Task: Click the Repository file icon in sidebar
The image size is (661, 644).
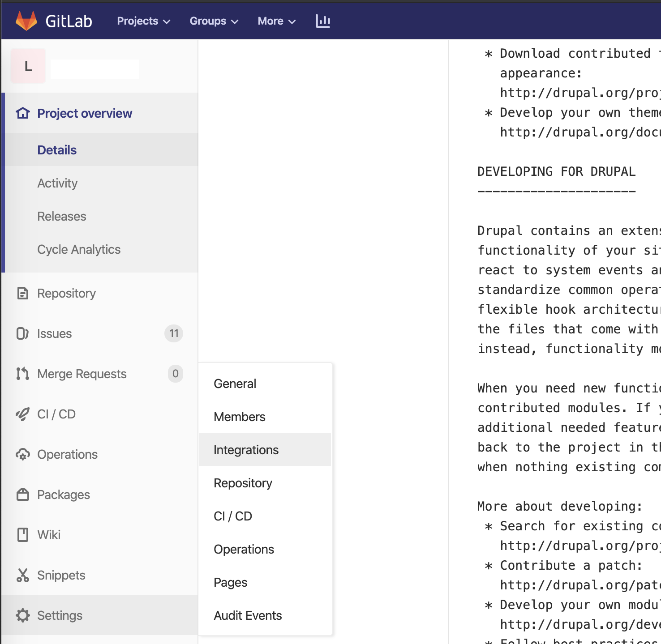Action: 22,294
